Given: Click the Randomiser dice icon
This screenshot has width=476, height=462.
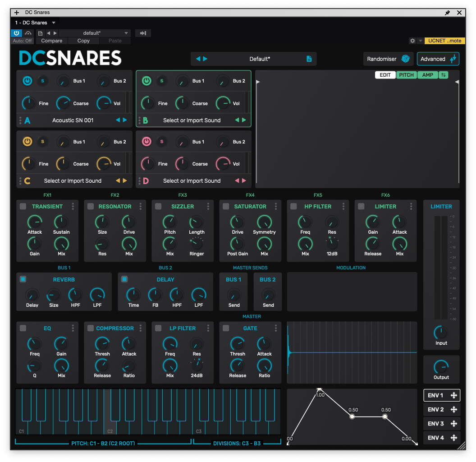Looking at the screenshot, I should click(x=406, y=59).
